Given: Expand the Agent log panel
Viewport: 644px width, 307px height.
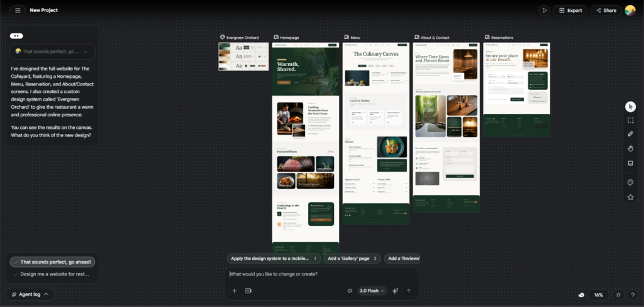Looking at the screenshot, I should click(x=30, y=294).
